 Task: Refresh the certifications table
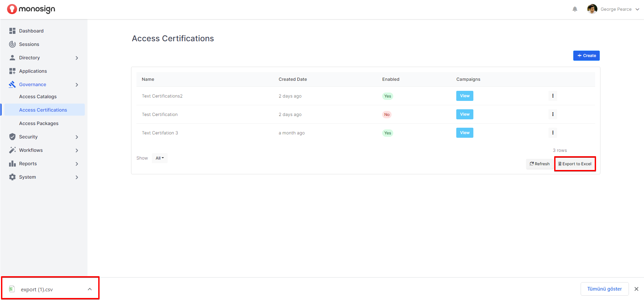[539, 164]
